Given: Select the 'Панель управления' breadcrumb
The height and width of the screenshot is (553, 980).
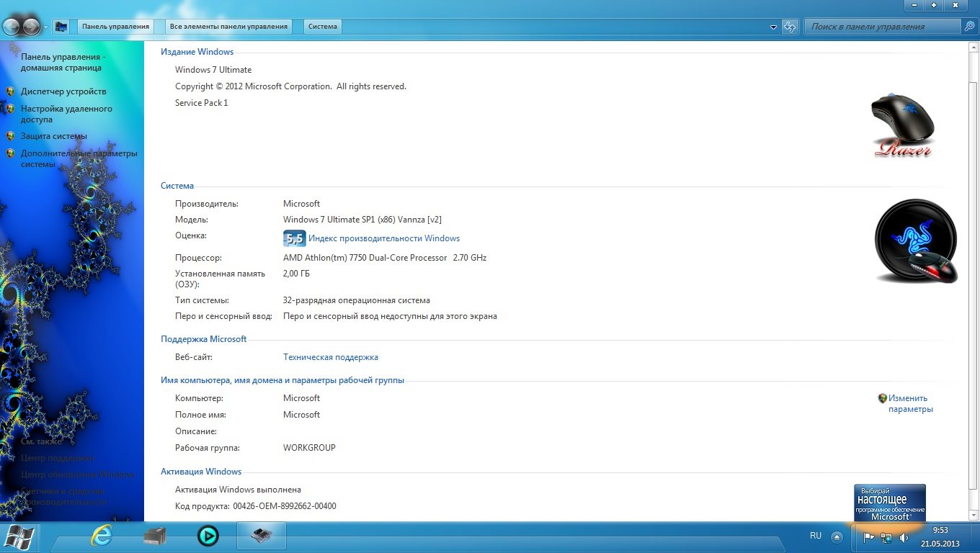Looking at the screenshot, I should (x=115, y=27).
